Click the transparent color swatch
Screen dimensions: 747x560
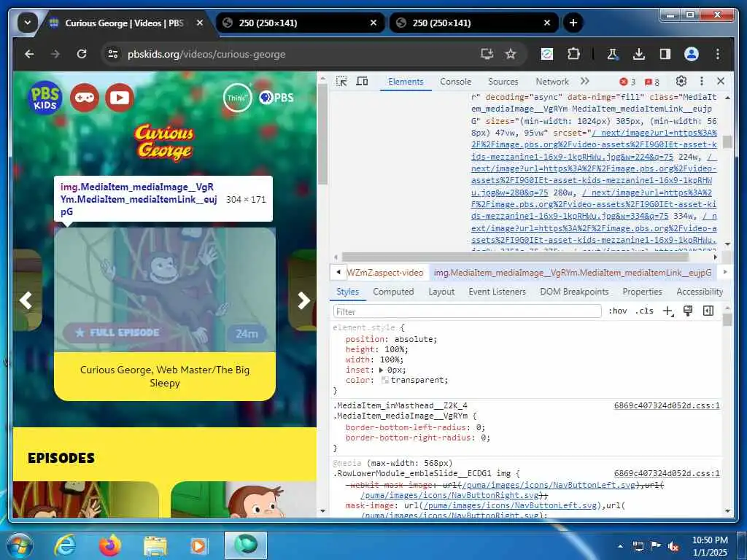coord(385,380)
